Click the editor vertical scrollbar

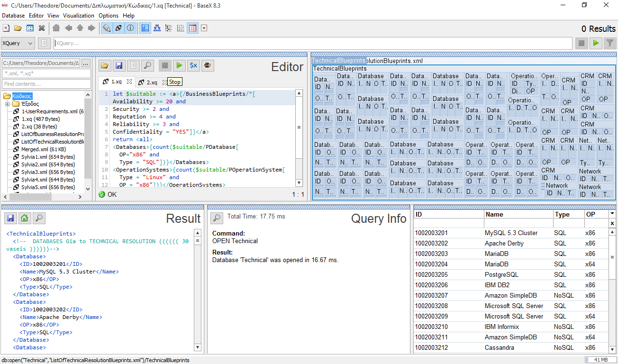coord(299,137)
